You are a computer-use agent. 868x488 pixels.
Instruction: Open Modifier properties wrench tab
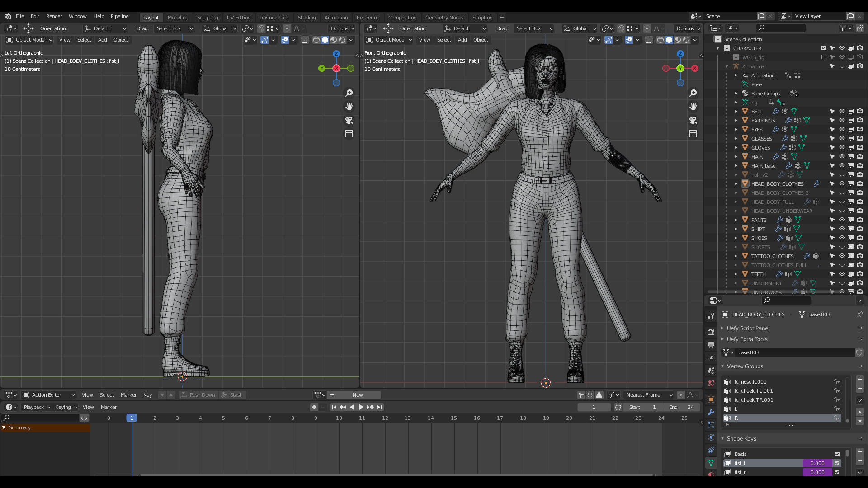pyautogui.click(x=711, y=412)
